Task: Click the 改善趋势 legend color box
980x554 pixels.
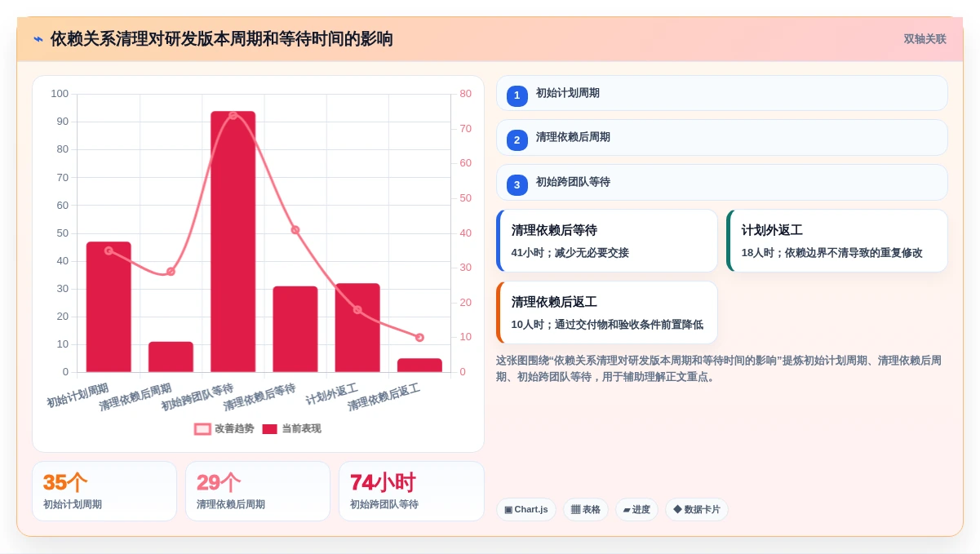Action: coord(202,429)
